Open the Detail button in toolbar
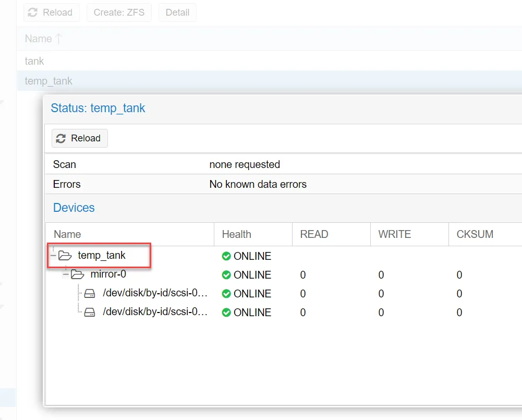This screenshot has width=522, height=420. (177, 13)
